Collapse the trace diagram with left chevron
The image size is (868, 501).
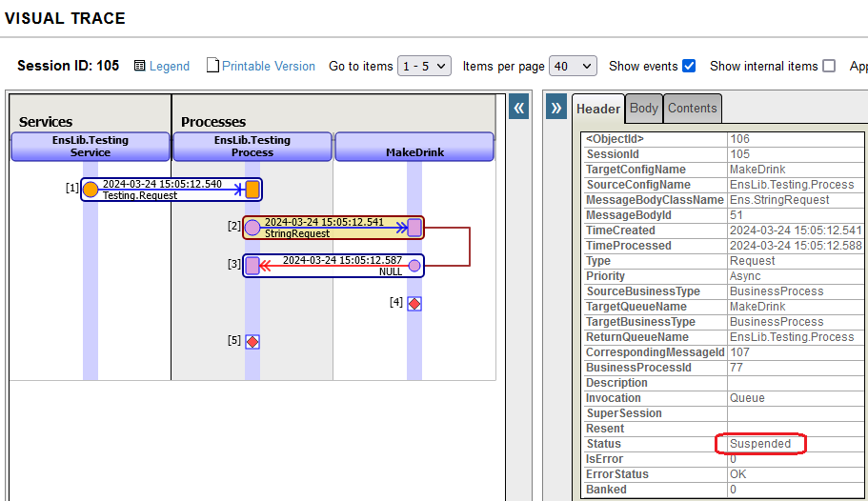(x=519, y=108)
